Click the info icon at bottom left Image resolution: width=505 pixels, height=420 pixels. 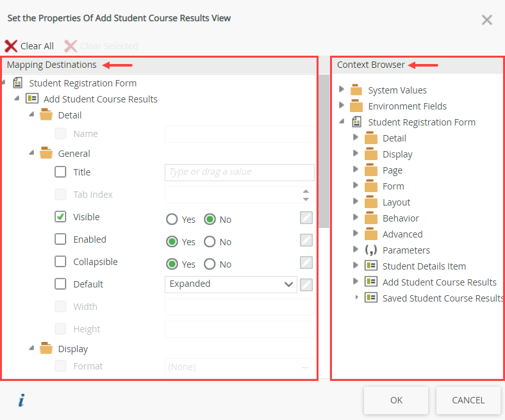21,401
